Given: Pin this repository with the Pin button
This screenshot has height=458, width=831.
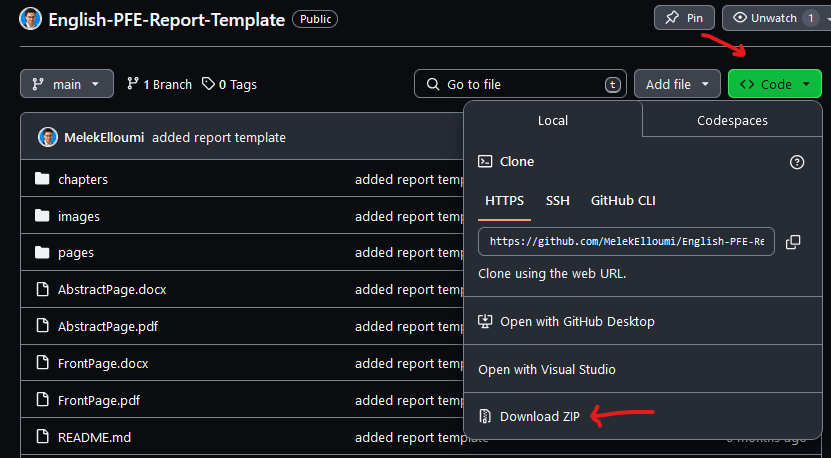Looking at the screenshot, I should pyautogui.click(x=684, y=18).
